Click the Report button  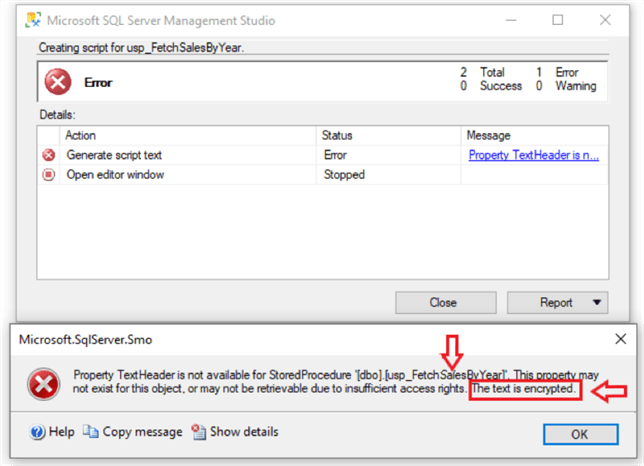pyautogui.click(x=555, y=303)
